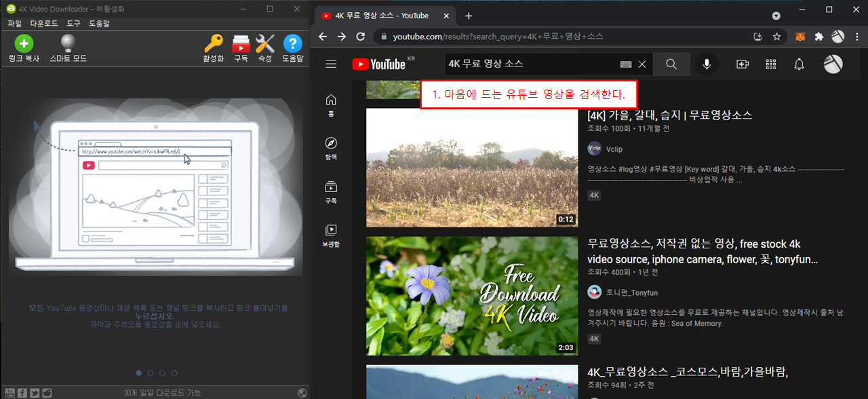Open Library (보관함) in YouTube sidebar

click(331, 235)
